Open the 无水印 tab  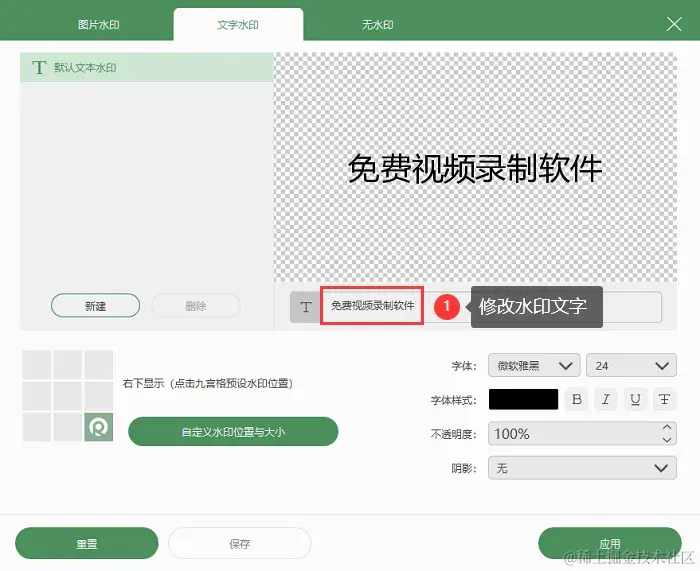(x=378, y=25)
